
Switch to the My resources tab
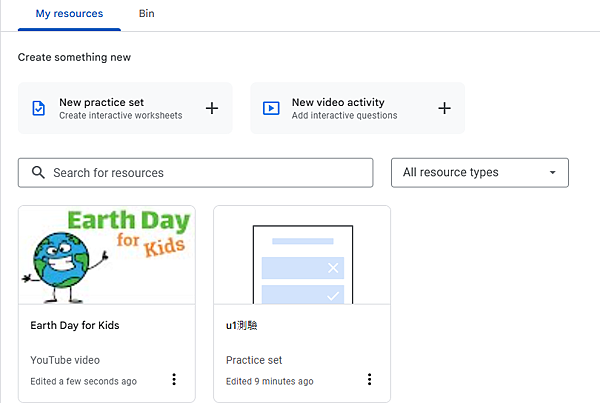[69, 14]
